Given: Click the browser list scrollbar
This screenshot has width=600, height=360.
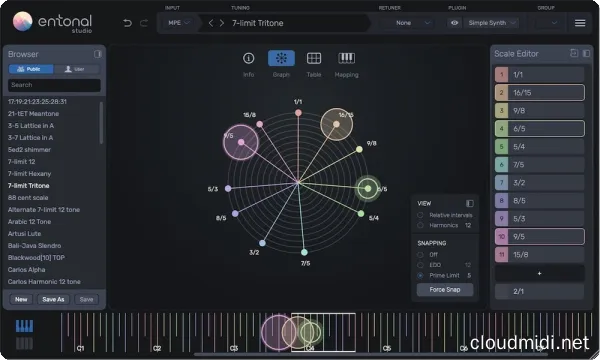Looking at the screenshot, I should (101, 122).
